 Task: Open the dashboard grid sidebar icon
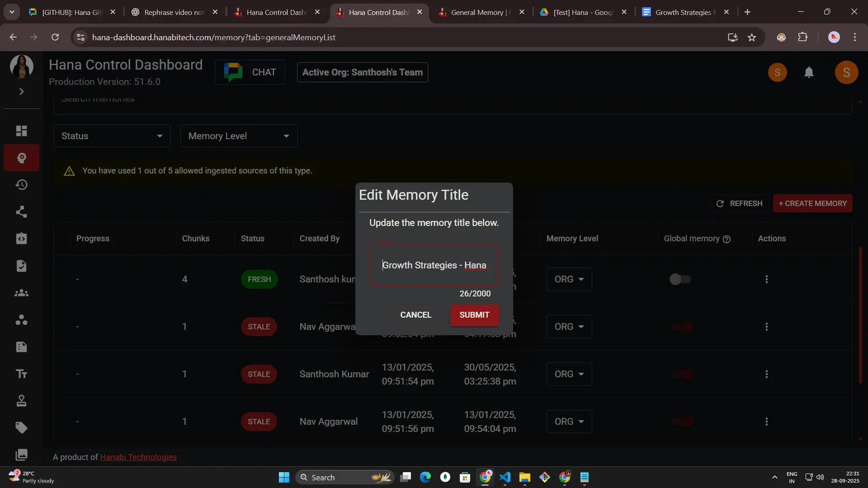(x=21, y=131)
